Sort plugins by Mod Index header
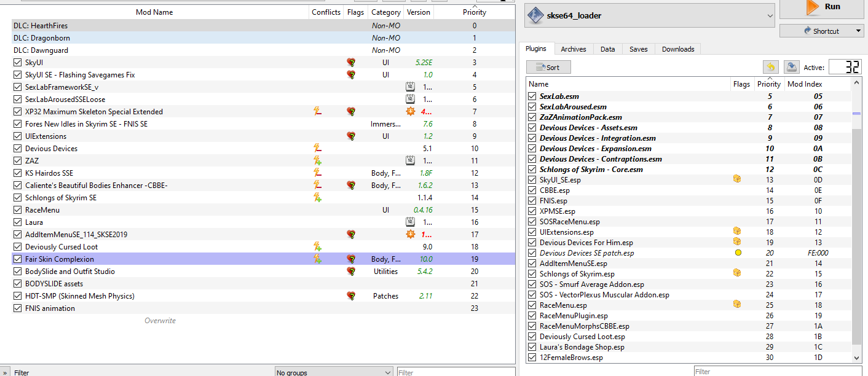 tap(805, 84)
